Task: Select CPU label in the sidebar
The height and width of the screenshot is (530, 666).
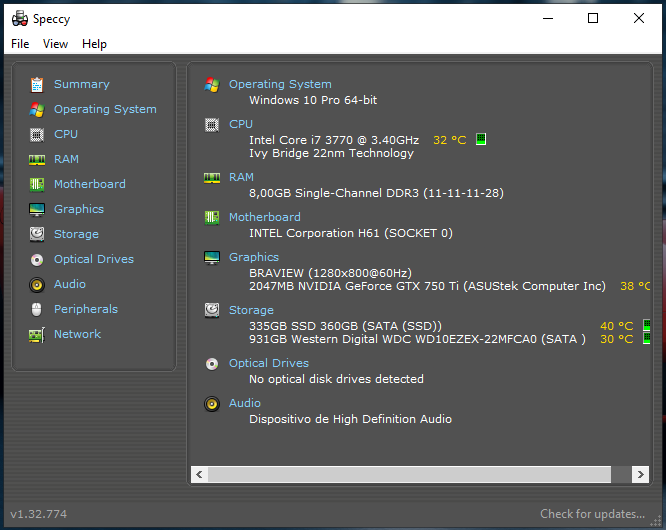Action: point(66,134)
